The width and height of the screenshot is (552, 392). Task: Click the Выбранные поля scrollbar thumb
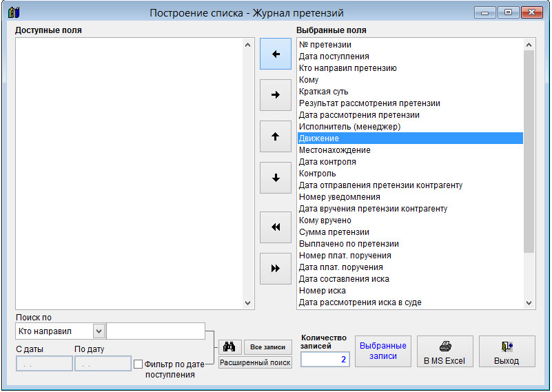tap(529, 152)
